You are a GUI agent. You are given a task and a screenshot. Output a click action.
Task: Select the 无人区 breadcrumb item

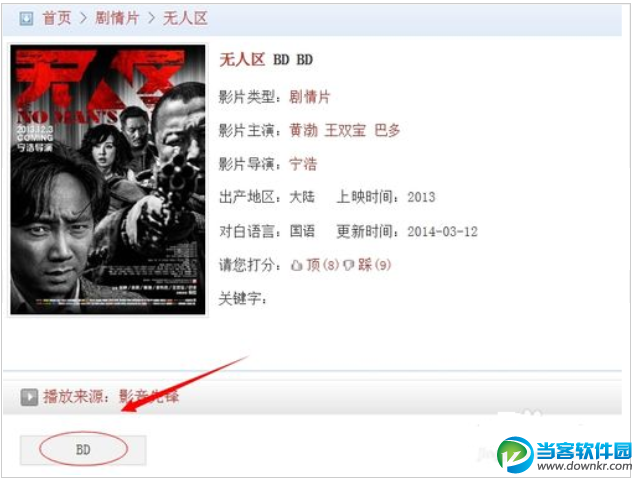point(185,18)
